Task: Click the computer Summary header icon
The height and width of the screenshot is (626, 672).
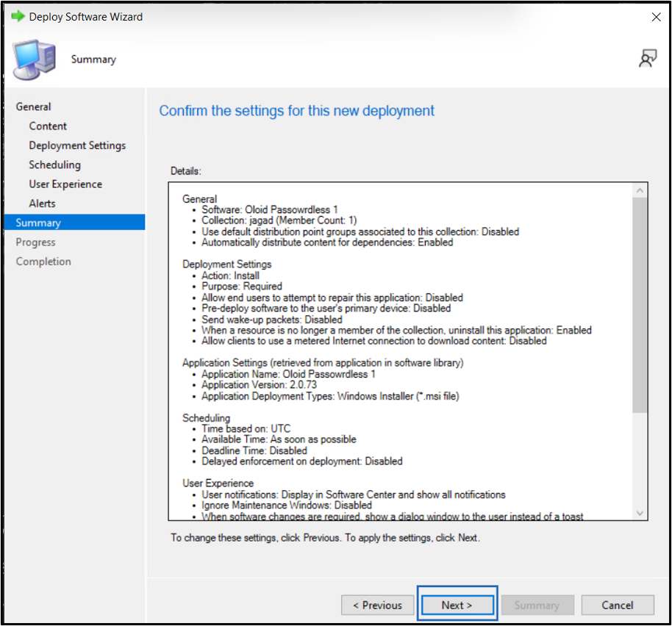Action: coord(35,60)
